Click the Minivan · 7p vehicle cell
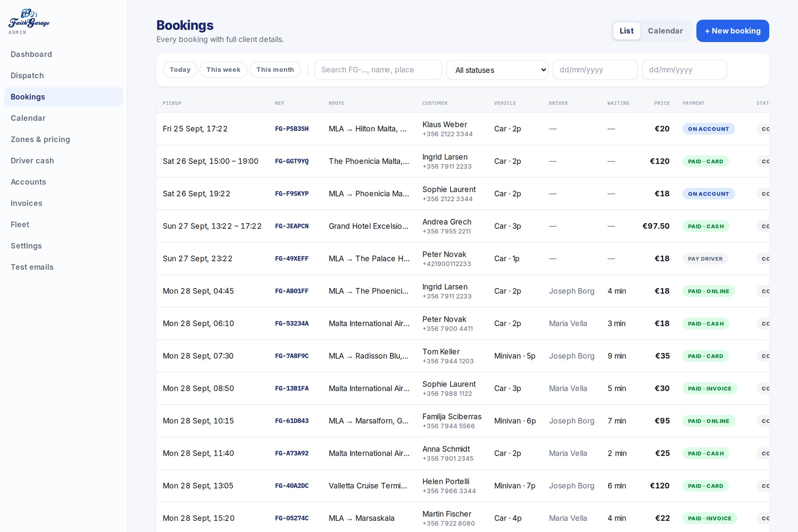798x532 pixels. pos(515,486)
